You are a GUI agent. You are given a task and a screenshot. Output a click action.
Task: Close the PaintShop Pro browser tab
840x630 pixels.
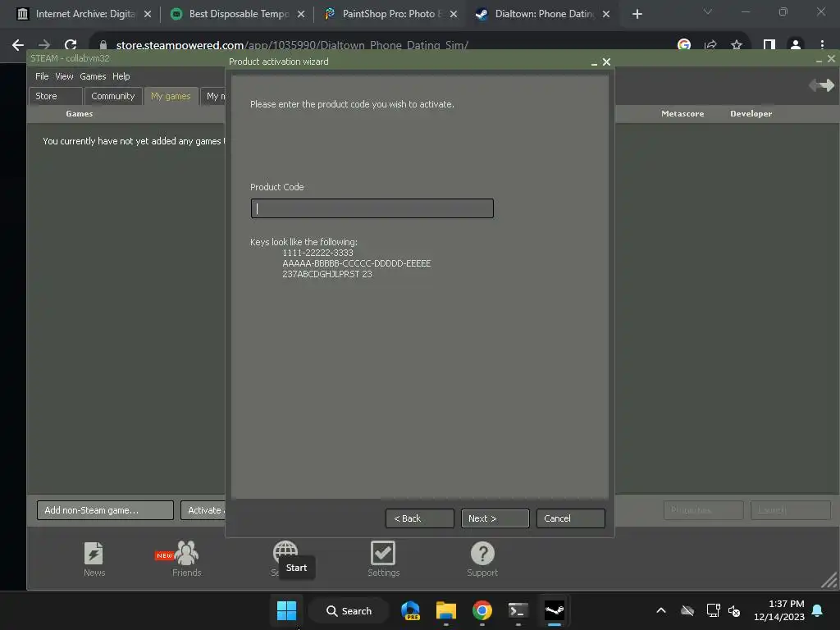(454, 14)
